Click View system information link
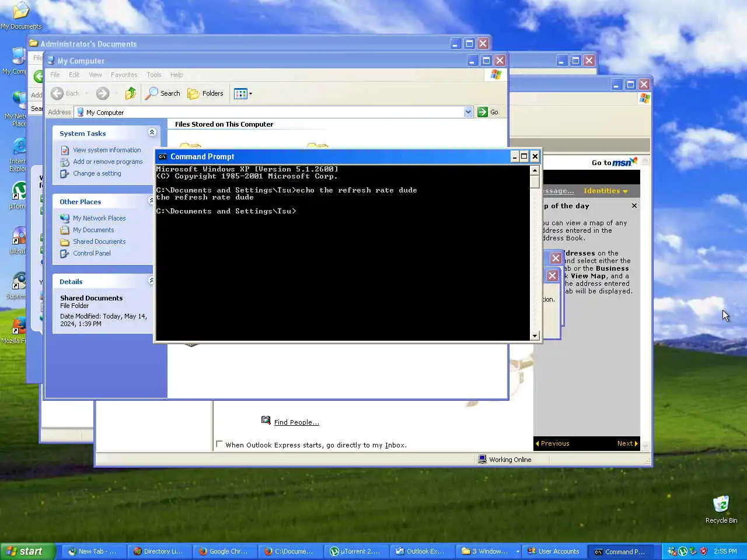Image resolution: width=747 pixels, height=560 pixels. coord(107,150)
